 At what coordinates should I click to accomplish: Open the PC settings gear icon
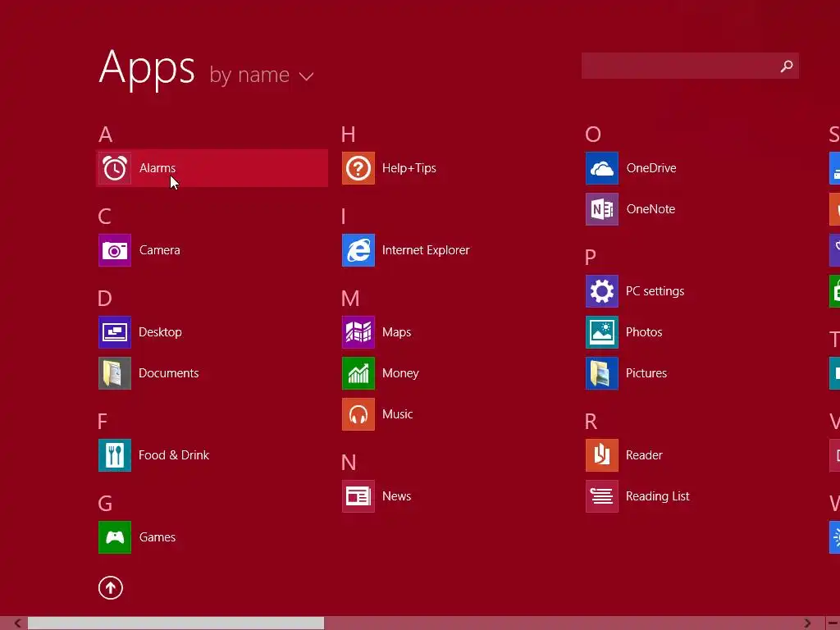point(602,291)
